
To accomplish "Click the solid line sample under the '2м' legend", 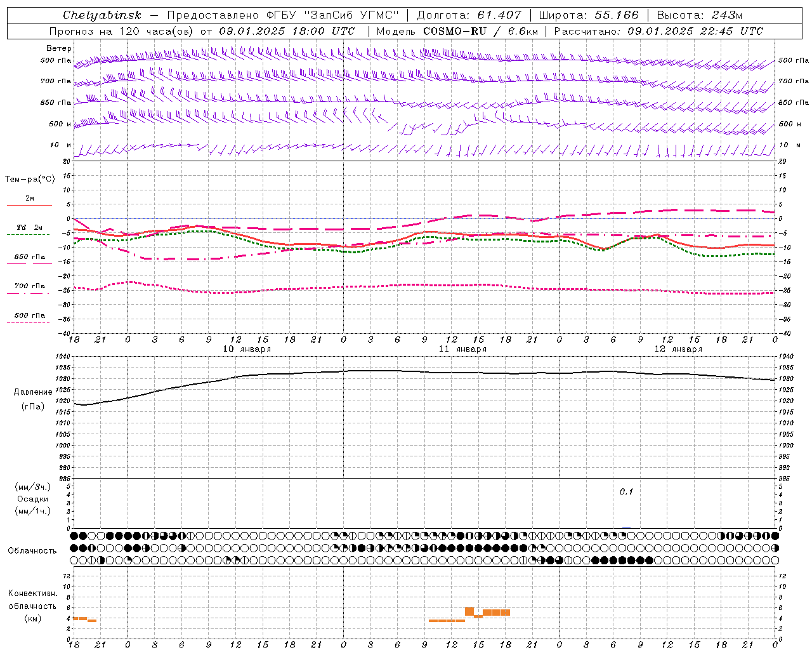I will tap(29, 206).
